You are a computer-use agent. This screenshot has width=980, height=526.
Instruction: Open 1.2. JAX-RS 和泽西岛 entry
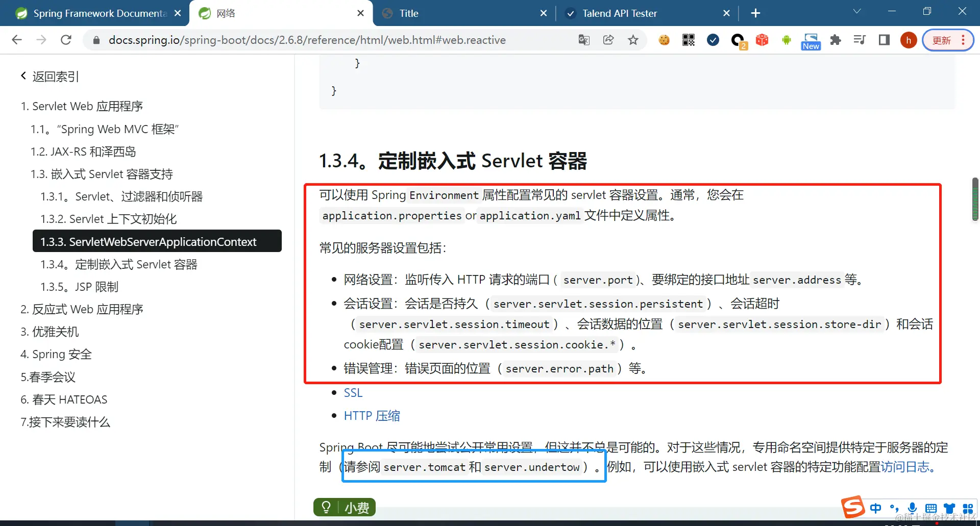click(x=83, y=152)
